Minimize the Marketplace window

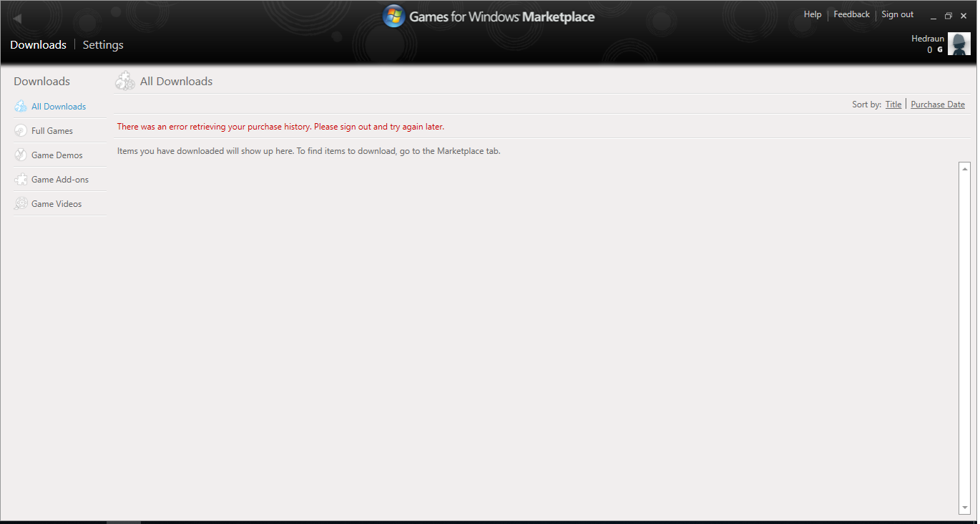[x=933, y=16]
